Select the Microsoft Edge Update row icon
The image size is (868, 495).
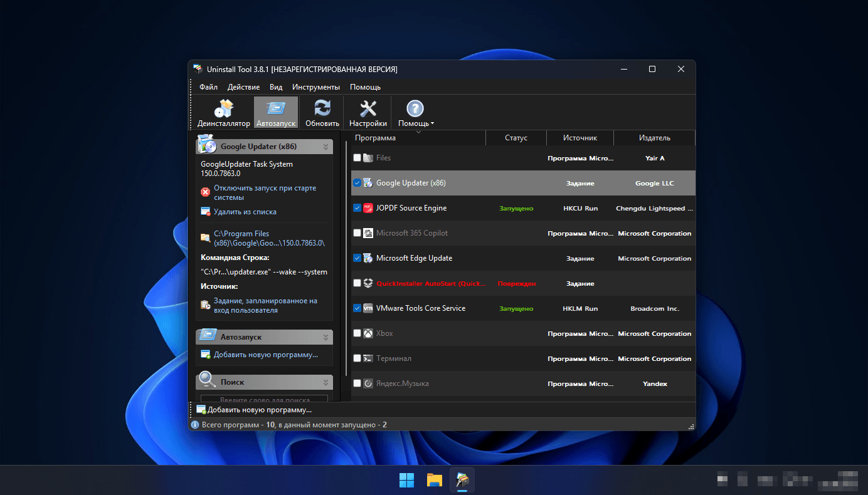coord(368,258)
